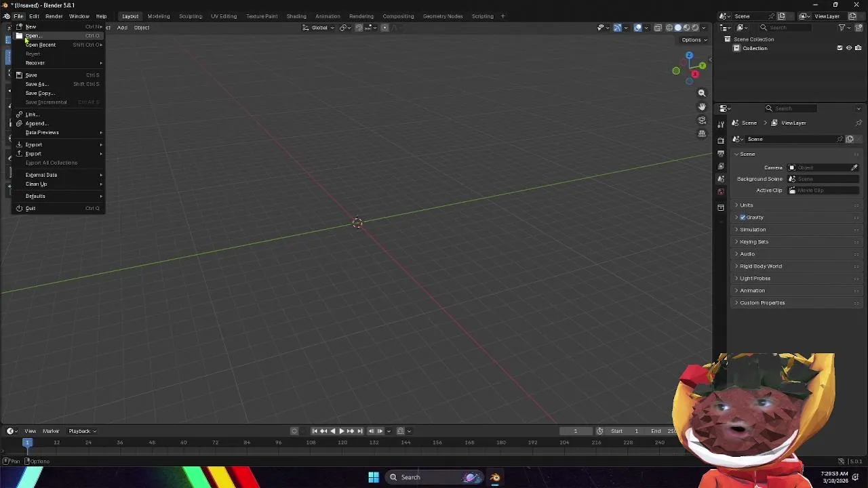
Task: Open the Render properties tab
Action: 721,140
